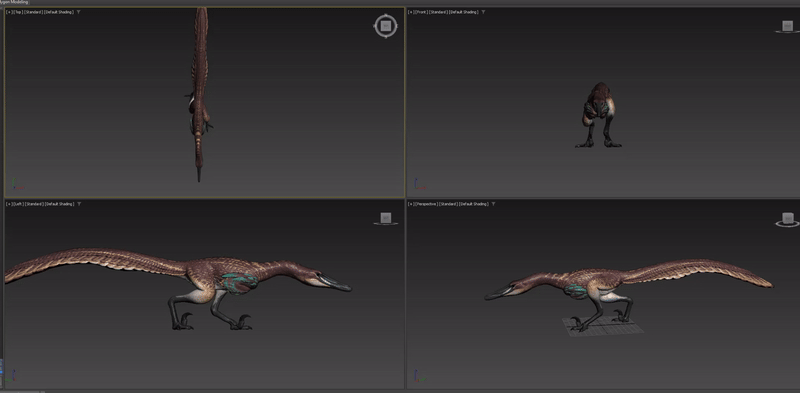Open the Perspective viewport [Default Shading] menu
Screen dimensions: 800x393
point(473,204)
